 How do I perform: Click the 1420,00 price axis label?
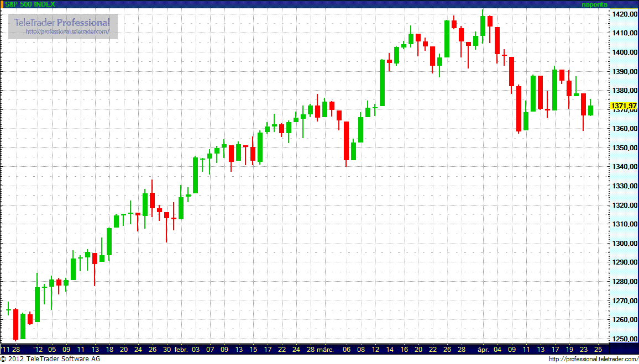625,14
